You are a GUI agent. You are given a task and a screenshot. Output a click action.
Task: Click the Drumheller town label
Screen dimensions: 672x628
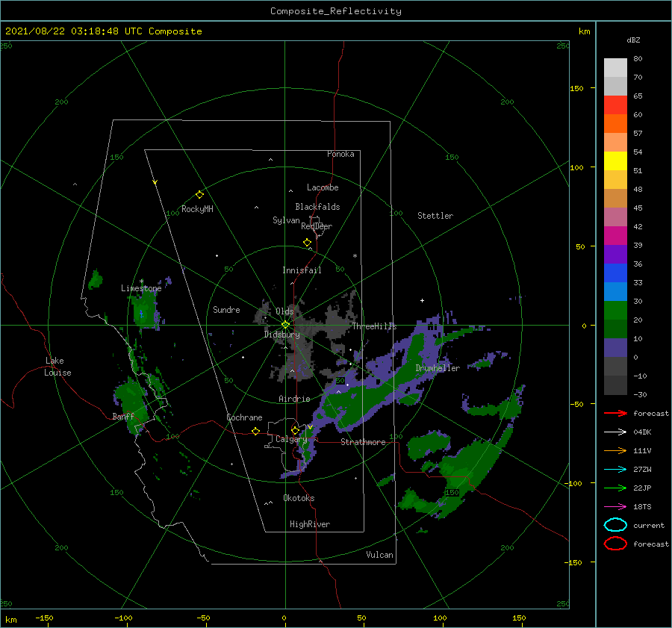[x=438, y=368]
